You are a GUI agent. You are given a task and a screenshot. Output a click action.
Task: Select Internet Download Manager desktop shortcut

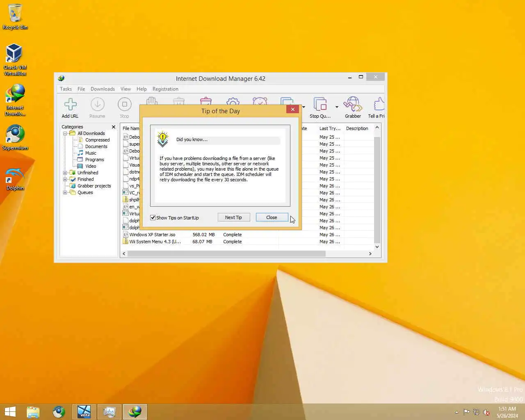coord(15,100)
